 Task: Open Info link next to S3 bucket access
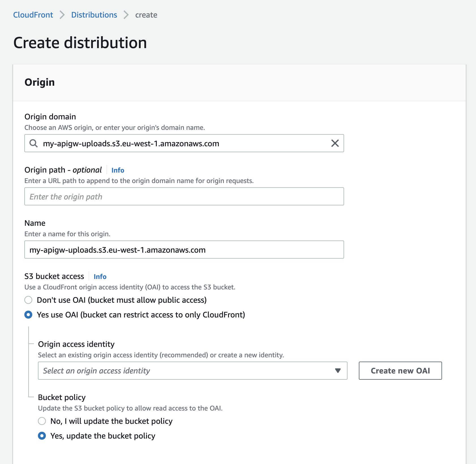click(100, 276)
